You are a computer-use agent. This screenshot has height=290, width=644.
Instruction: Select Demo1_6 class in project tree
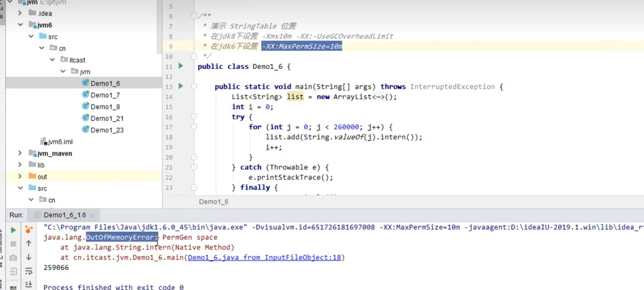(84, 83)
